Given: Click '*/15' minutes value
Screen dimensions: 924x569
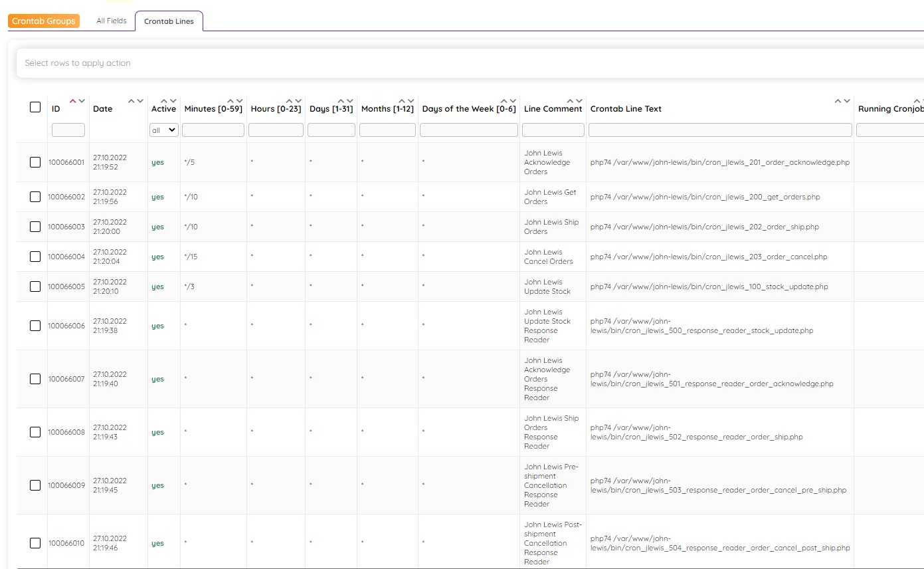Looking at the screenshot, I should pyautogui.click(x=191, y=257).
